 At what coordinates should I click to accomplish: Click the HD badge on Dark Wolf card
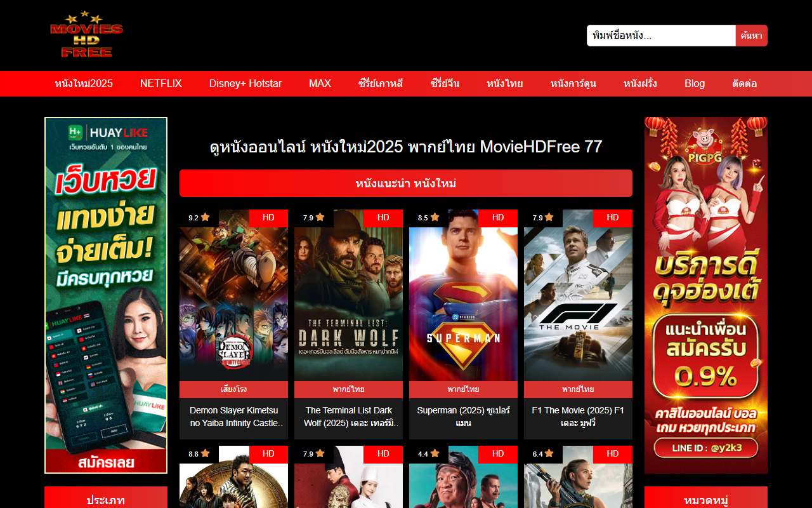[x=383, y=218]
